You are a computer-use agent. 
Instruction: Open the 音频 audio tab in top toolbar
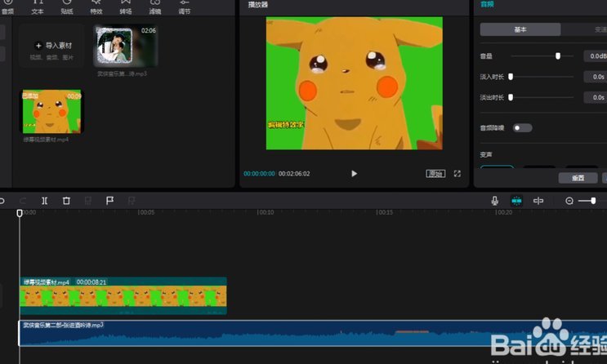point(7,7)
